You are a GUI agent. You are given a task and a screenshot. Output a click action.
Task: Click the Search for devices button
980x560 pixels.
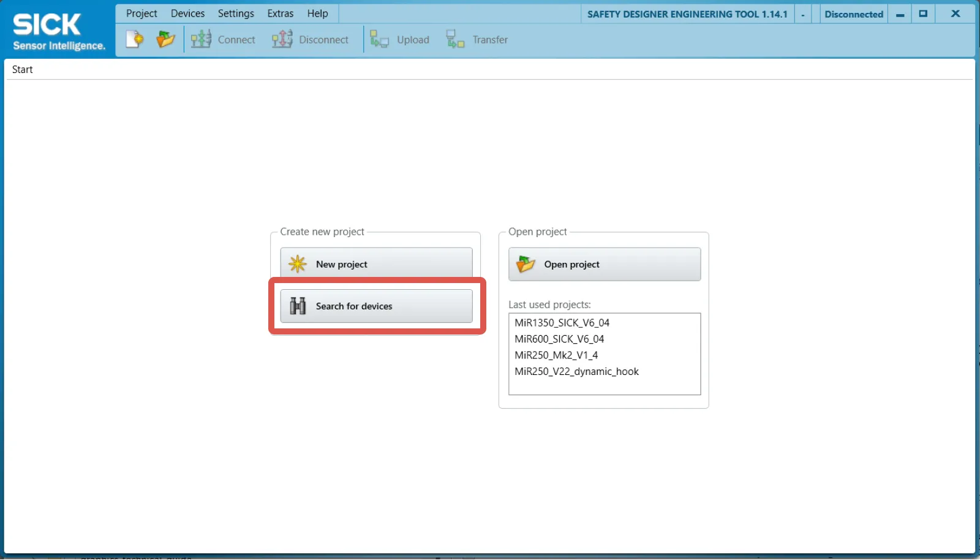[376, 306]
